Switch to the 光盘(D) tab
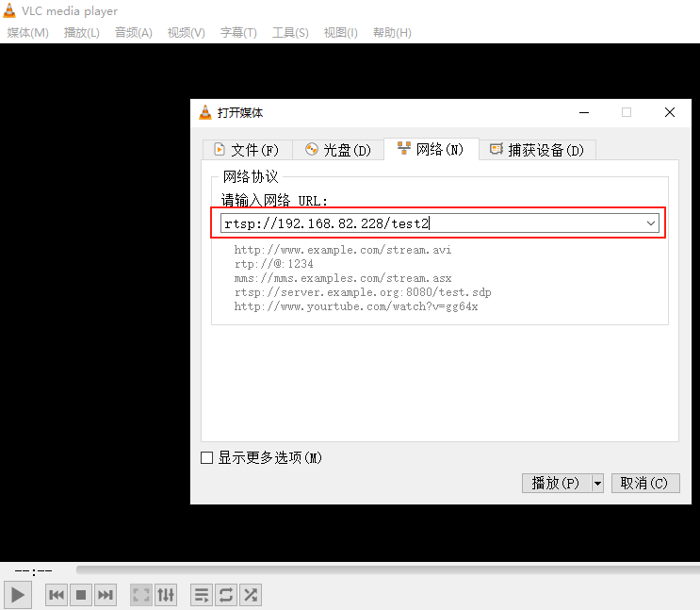700x610 pixels. [x=338, y=150]
